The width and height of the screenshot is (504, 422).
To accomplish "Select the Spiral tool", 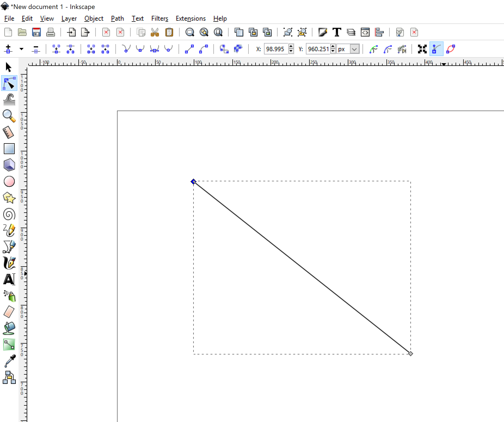I will 9,214.
